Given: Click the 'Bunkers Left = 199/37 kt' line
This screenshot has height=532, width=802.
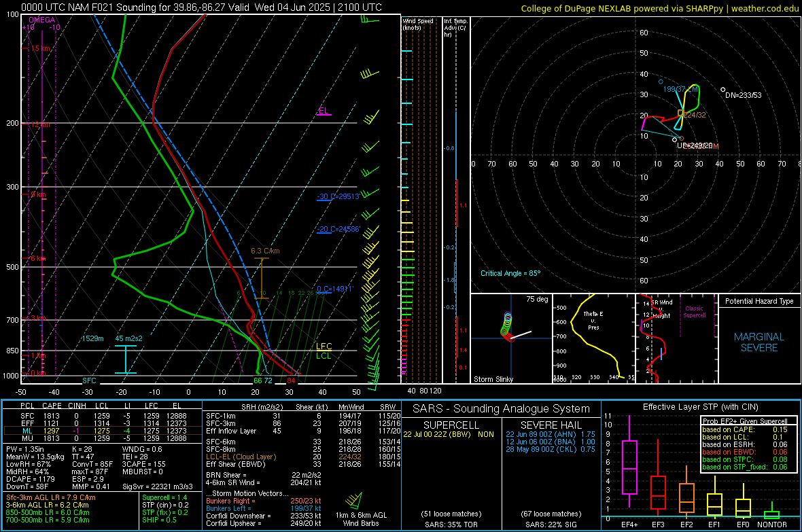Looking at the screenshot, I should pos(264,508).
